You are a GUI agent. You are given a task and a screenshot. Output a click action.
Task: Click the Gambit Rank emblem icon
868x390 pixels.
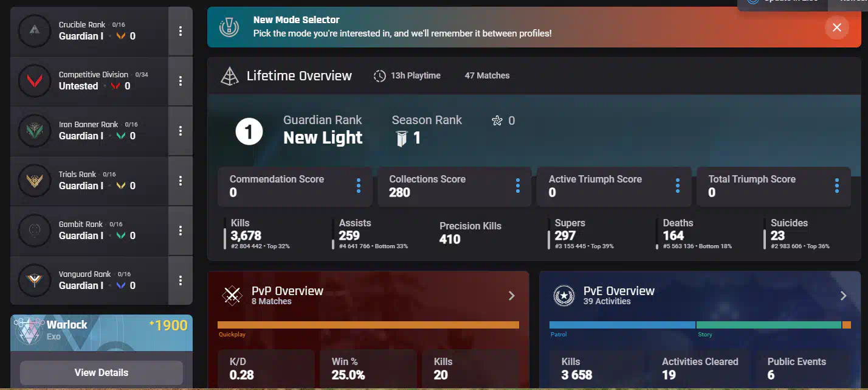click(35, 230)
